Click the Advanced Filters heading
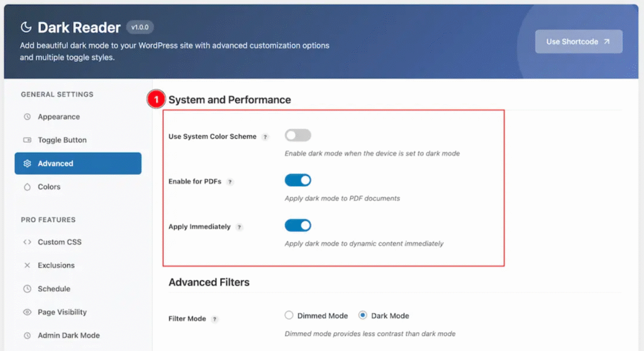 [x=209, y=282]
